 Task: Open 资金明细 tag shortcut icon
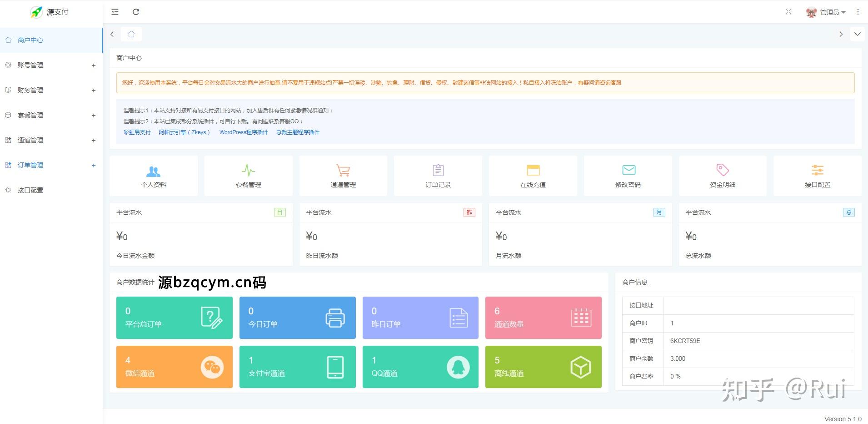pyautogui.click(x=723, y=170)
